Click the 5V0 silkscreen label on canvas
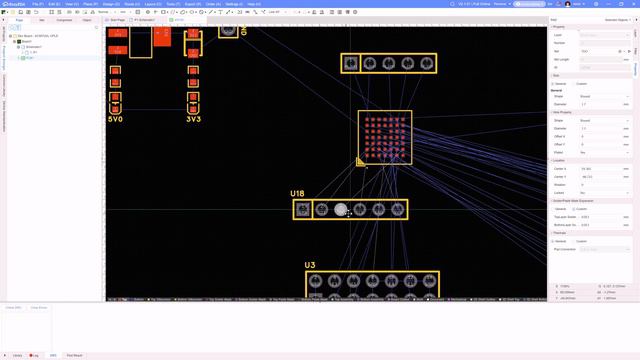This screenshot has height=360, width=640. tap(115, 119)
